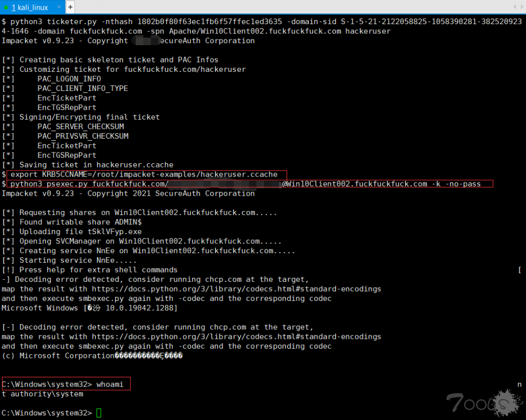Click the 'PAC_SERVER_CHECKSUM' line
The image size is (526, 420).
81,127
